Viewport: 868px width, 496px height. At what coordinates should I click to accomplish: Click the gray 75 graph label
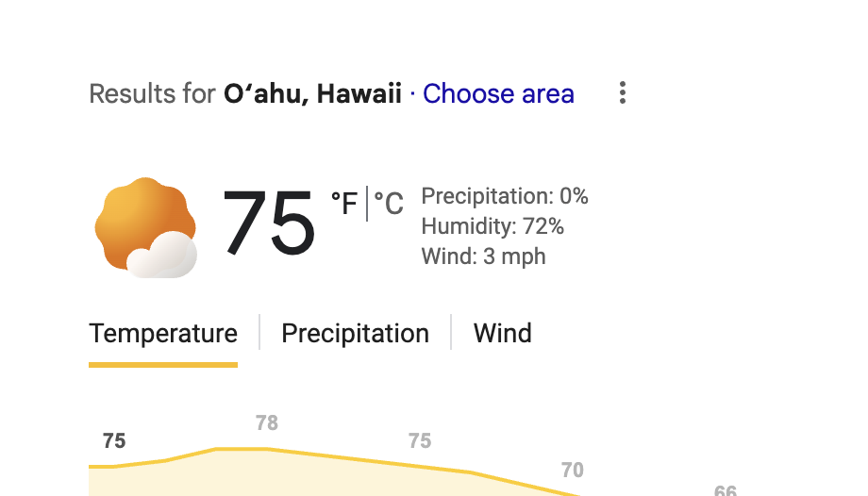point(420,441)
